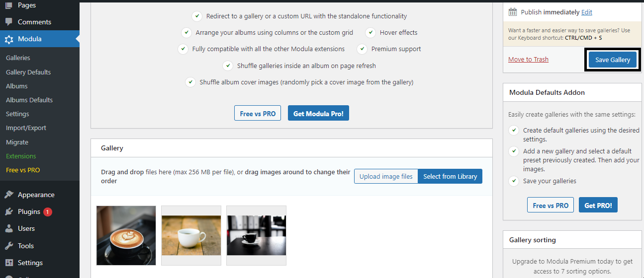Click the Move to Trash link
This screenshot has height=278, width=644.
click(x=528, y=60)
